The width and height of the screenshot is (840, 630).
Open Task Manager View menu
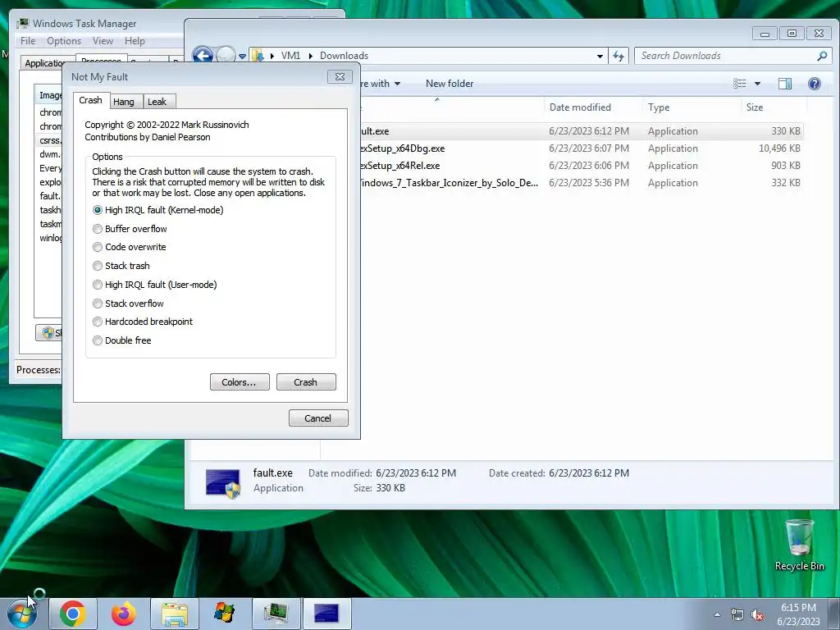103,41
